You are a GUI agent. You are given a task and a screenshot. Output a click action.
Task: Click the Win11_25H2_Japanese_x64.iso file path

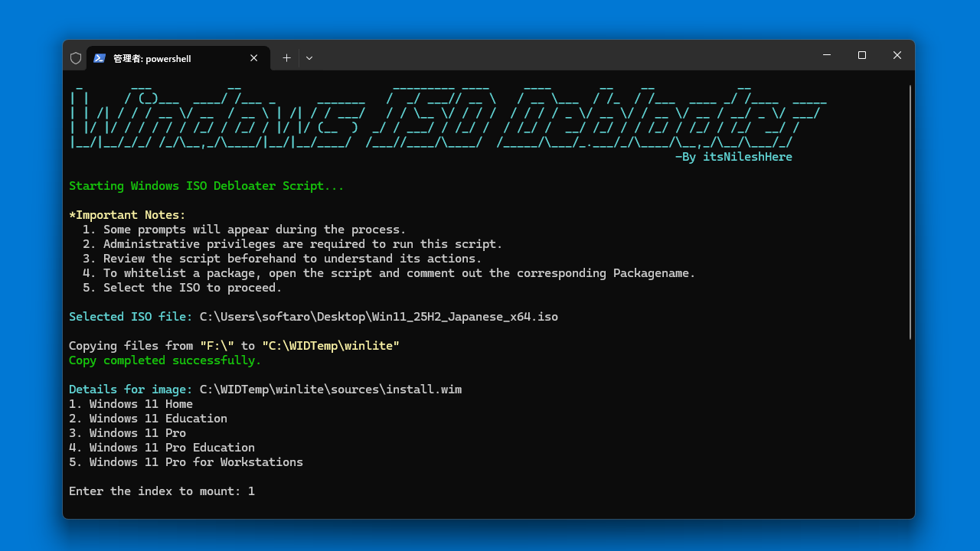tap(377, 316)
